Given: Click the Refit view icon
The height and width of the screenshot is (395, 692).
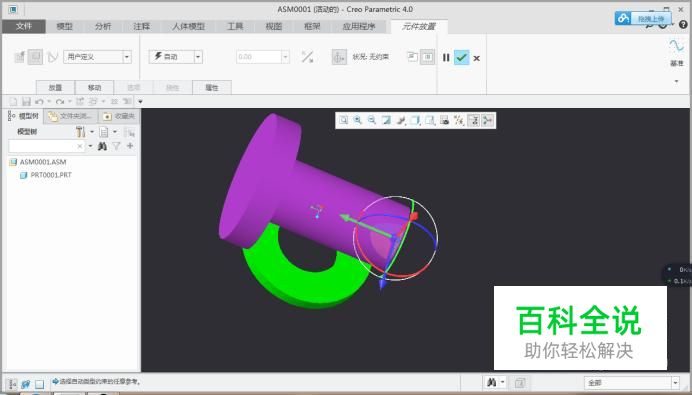Looking at the screenshot, I should pos(343,120).
